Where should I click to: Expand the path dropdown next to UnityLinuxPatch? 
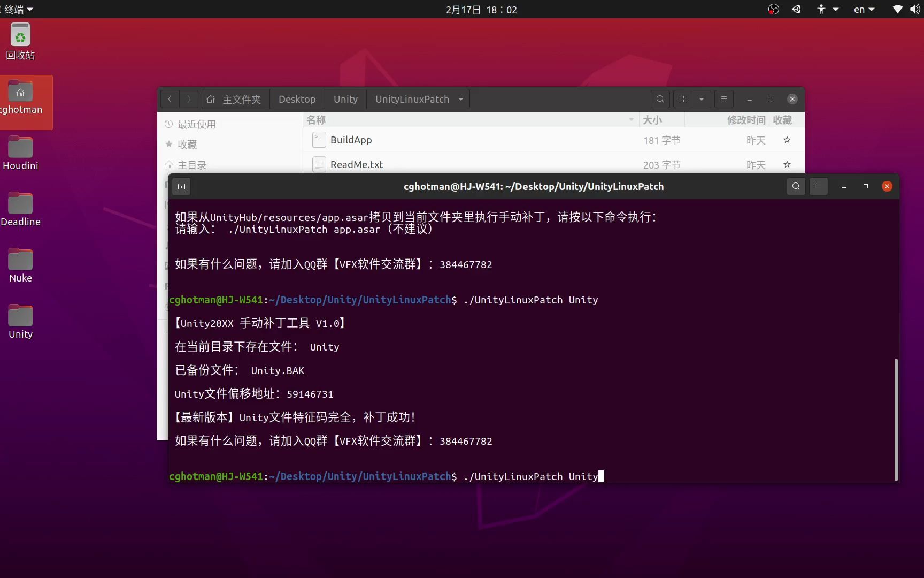tap(460, 99)
